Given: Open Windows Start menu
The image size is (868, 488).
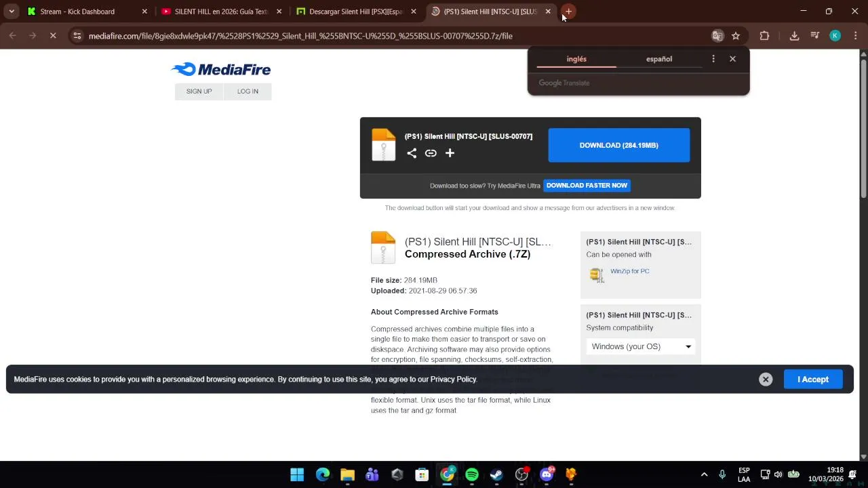Looking at the screenshot, I should (297, 474).
